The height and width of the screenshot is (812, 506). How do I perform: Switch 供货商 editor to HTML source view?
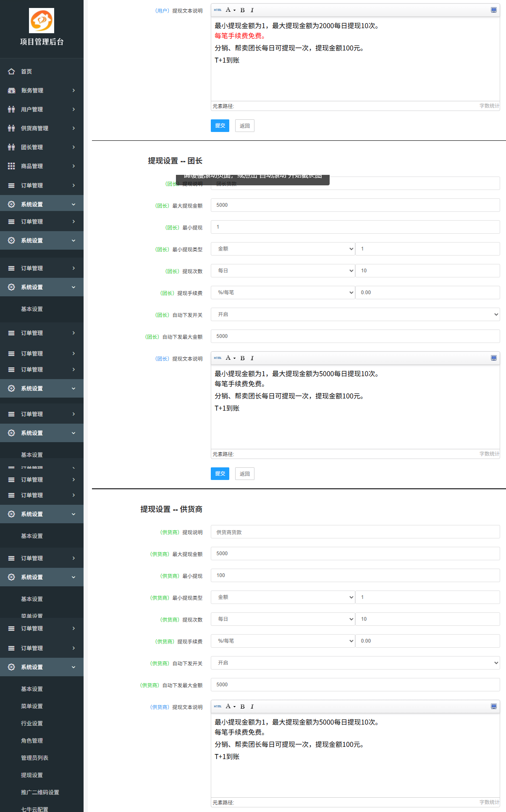pyautogui.click(x=218, y=707)
